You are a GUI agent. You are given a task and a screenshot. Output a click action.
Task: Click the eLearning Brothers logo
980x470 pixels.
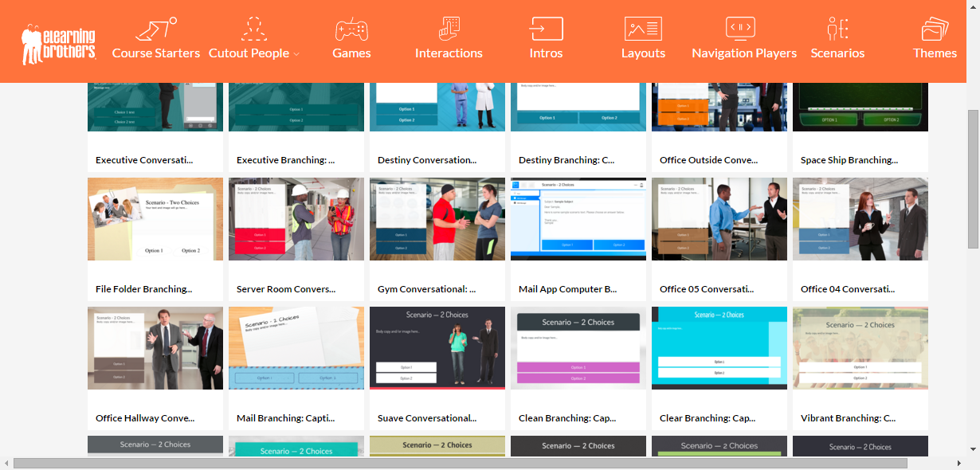[x=58, y=43]
